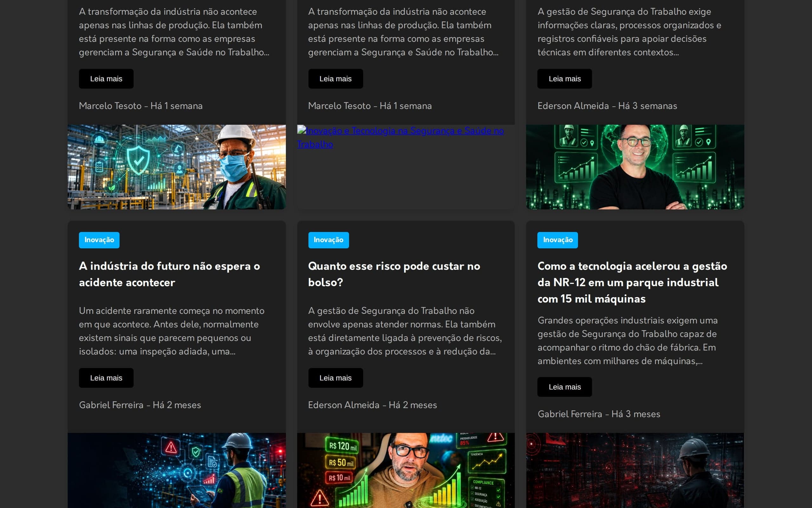Image resolution: width=812 pixels, height=508 pixels.
Task: Click excerpt 'A gestão de Segurança do Trabalho exige informações'
Action: (x=629, y=32)
